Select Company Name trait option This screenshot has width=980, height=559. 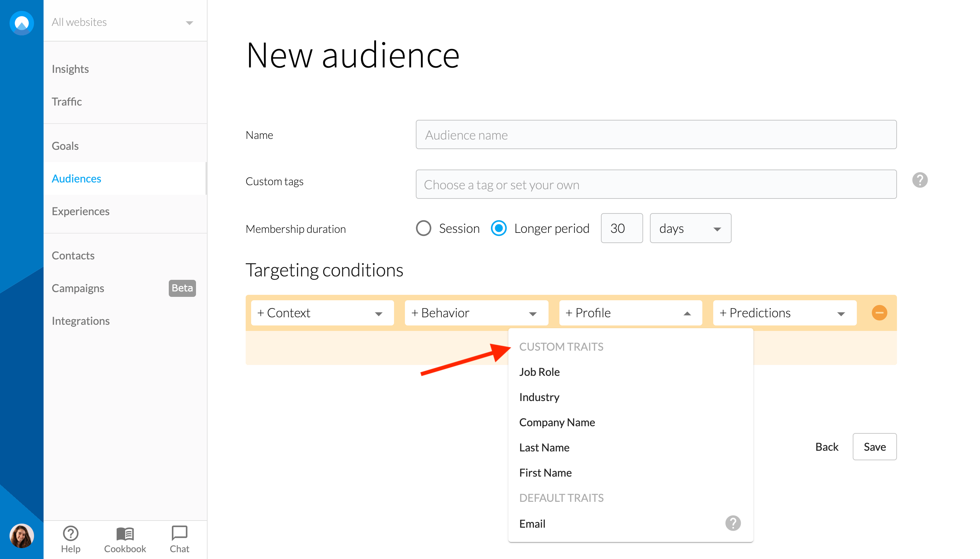pos(557,422)
